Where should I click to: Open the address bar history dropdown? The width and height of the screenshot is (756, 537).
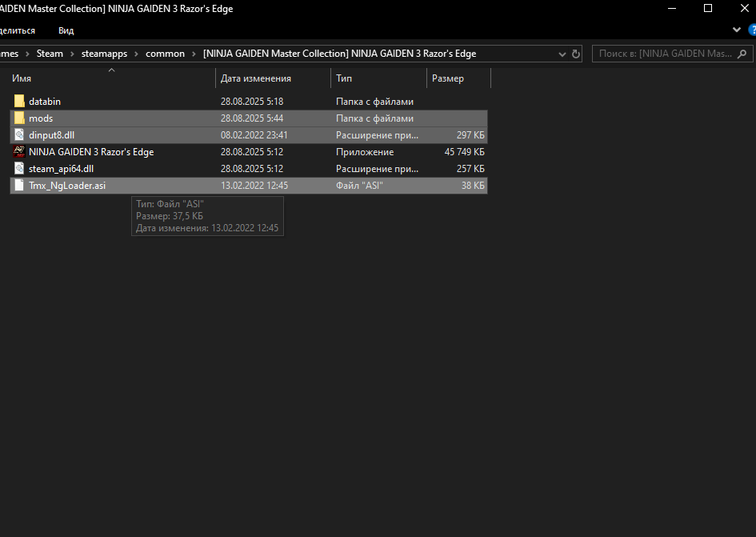tap(562, 54)
